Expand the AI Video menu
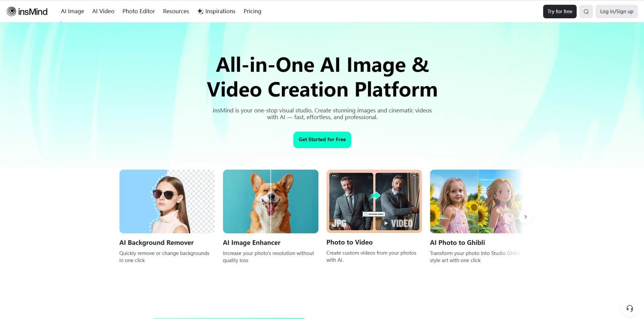 tap(103, 11)
